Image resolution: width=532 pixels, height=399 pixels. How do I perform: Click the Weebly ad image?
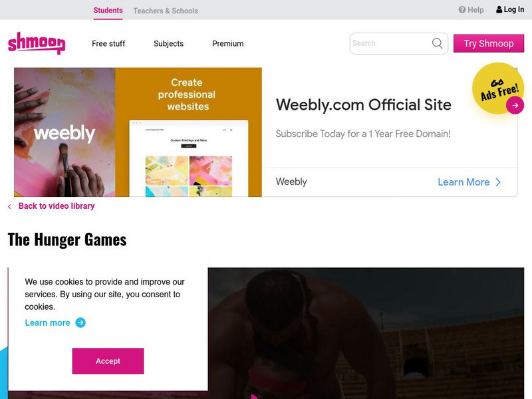[138, 132]
